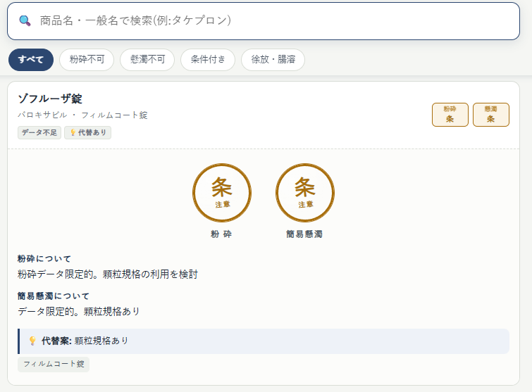Image resolution: width=532 pixels, height=392 pixels.
Task: Click the lightbulb icon in 代替あり tag
Action: coord(73,132)
